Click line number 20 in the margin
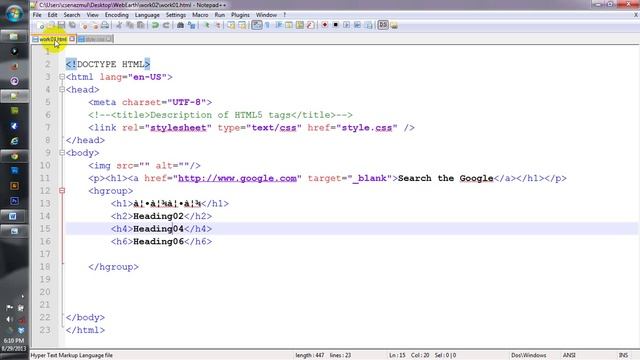 tap(45, 292)
